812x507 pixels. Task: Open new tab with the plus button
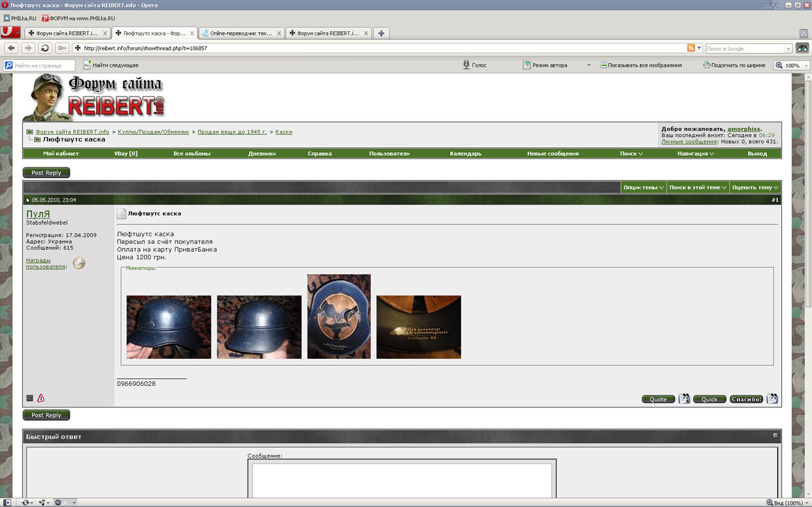[381, 33]
